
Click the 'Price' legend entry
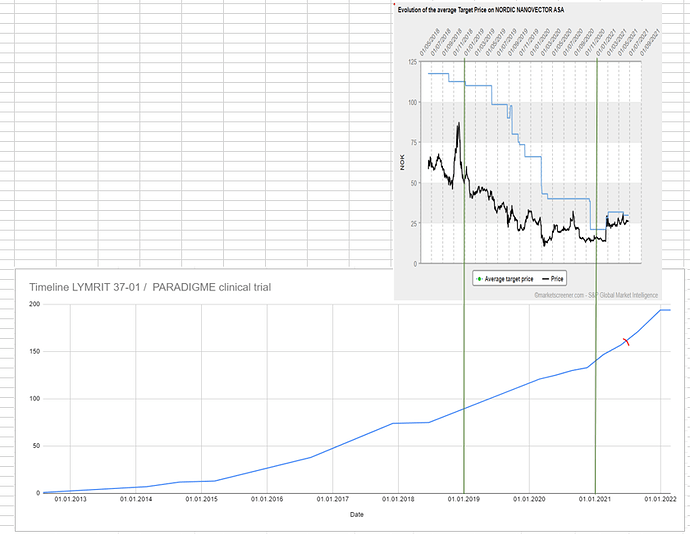[x=553, y=279]
